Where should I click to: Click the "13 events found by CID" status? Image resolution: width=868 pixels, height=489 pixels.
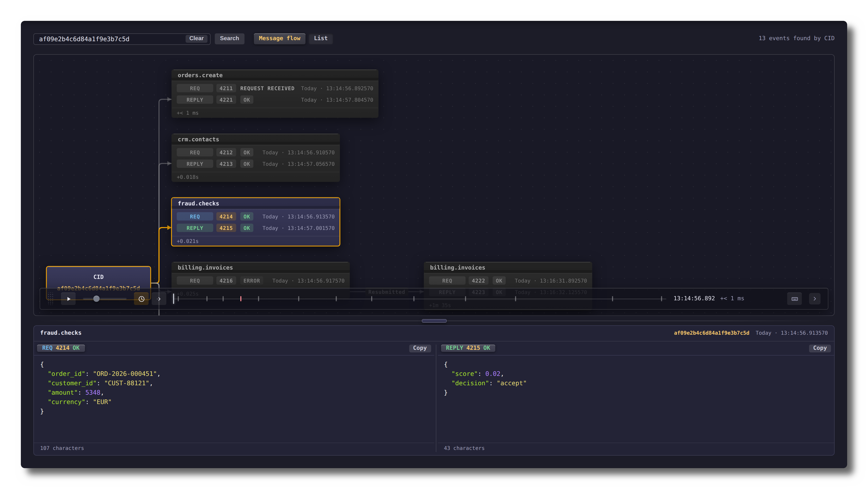coord(796,38)
